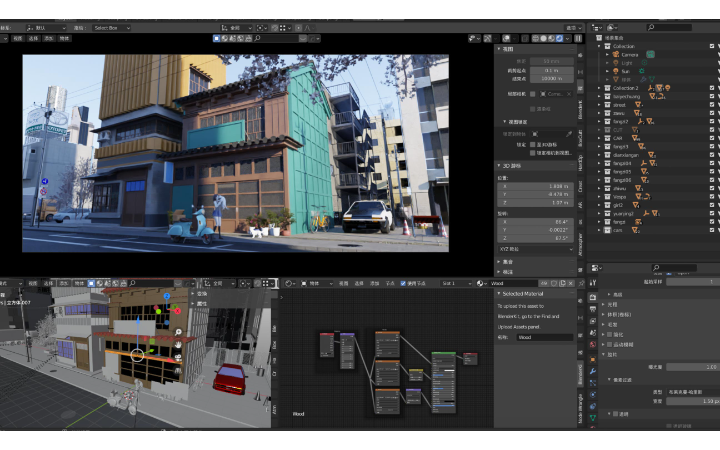The image size is (720, 450).
Task: Select solid viewport shading icon
Action: click(543, 39)
